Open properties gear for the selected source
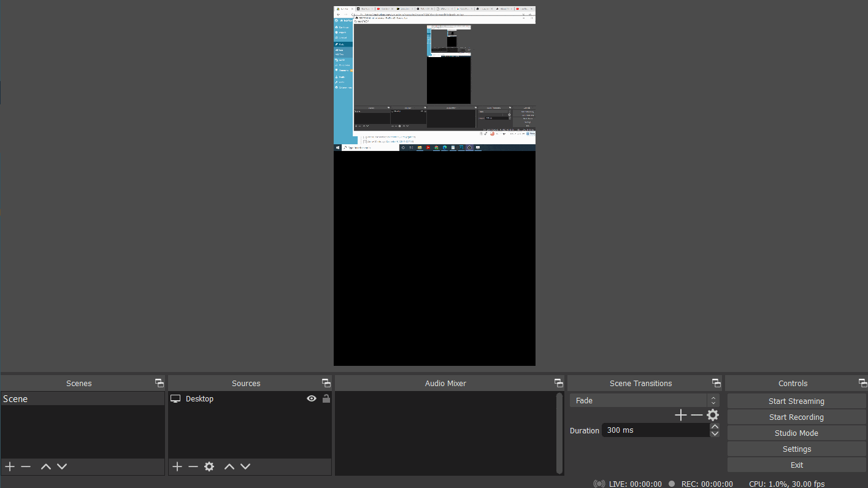 [x=209, y=467]
